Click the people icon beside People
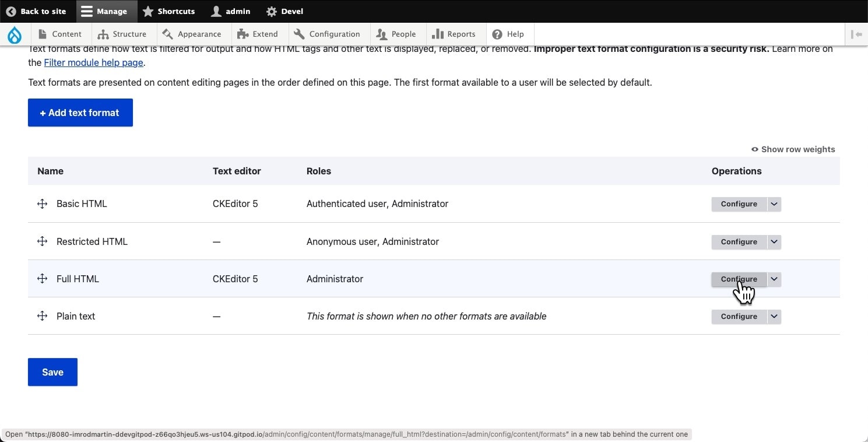Screen dimensions: 868x442 (382, 34)
